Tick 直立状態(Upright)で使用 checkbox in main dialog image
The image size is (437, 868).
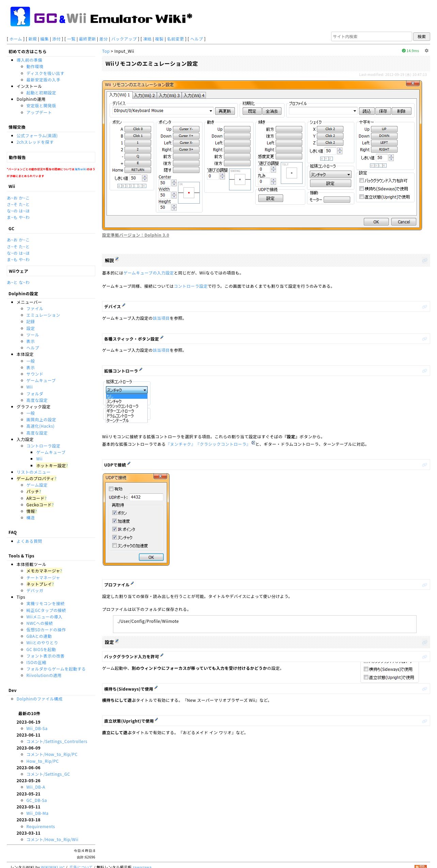362,197
